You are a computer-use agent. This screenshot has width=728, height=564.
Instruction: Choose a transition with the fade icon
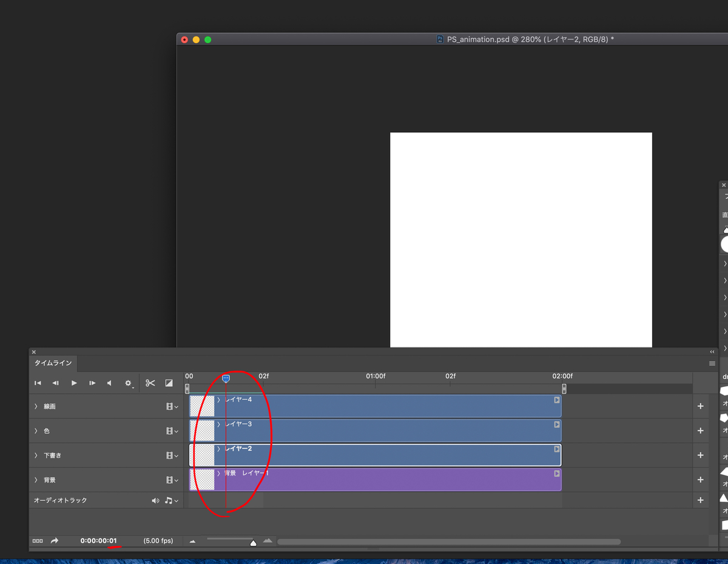[x=169, y=383]
